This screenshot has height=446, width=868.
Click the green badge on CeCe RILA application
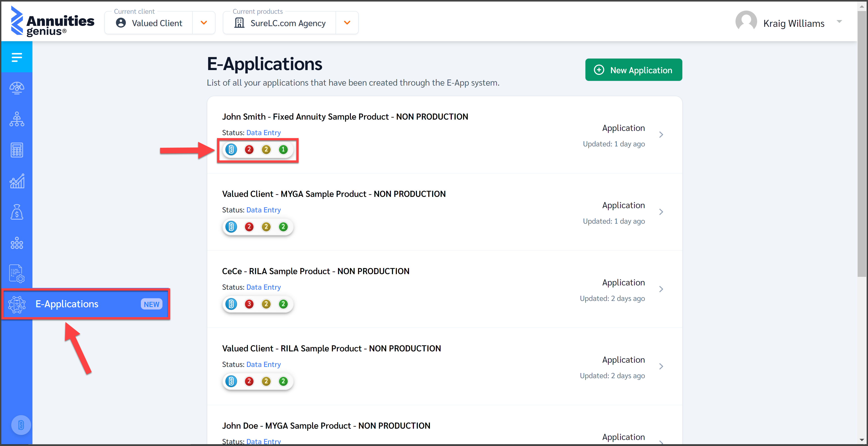[x=283, y=304]
